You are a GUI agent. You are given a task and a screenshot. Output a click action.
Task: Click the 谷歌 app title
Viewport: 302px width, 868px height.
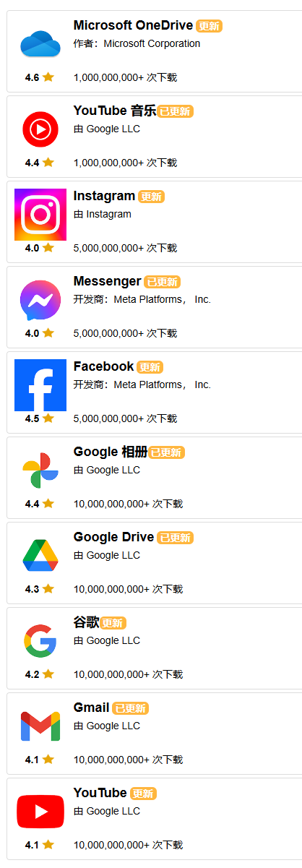(86, 622)
